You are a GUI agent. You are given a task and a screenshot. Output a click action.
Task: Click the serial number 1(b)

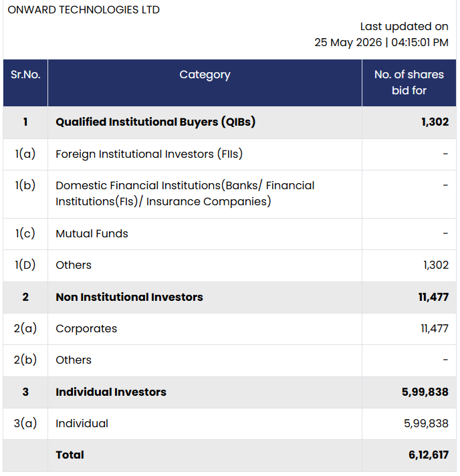pos(25,185)
